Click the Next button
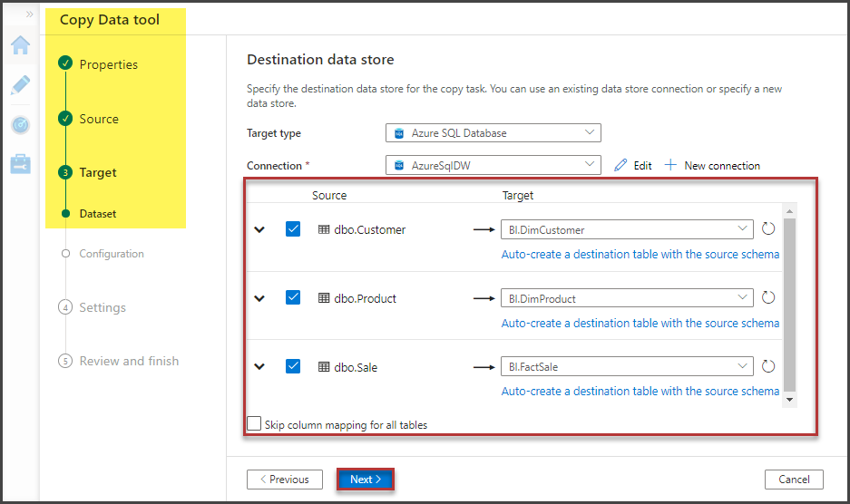The width and height of the screenshot is (850, 504). click(366, 479)
